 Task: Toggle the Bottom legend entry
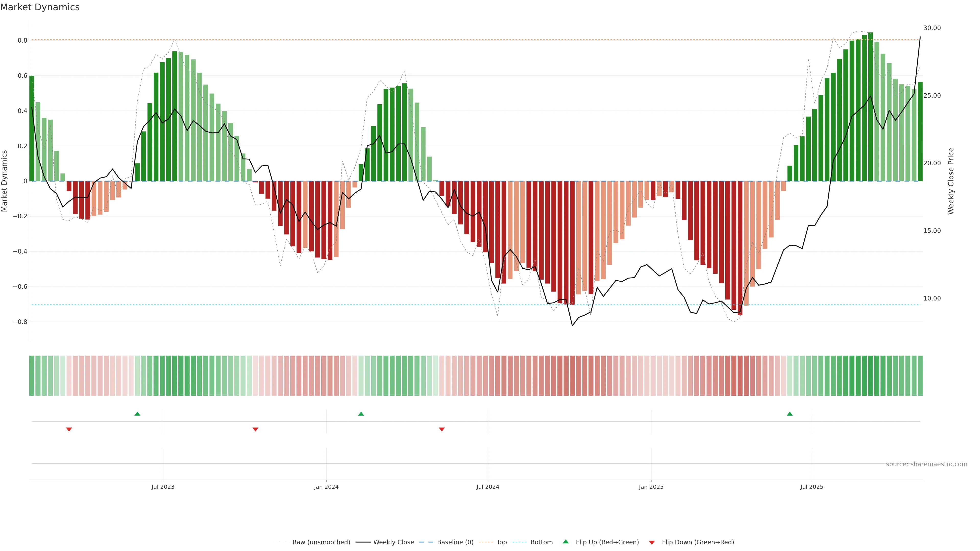coord(541,542)
